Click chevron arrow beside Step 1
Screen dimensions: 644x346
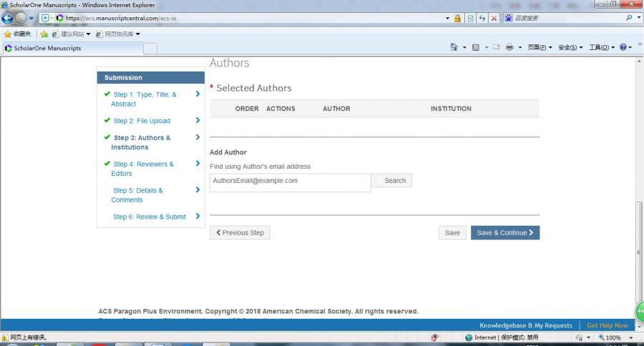[x=197, y=94]
